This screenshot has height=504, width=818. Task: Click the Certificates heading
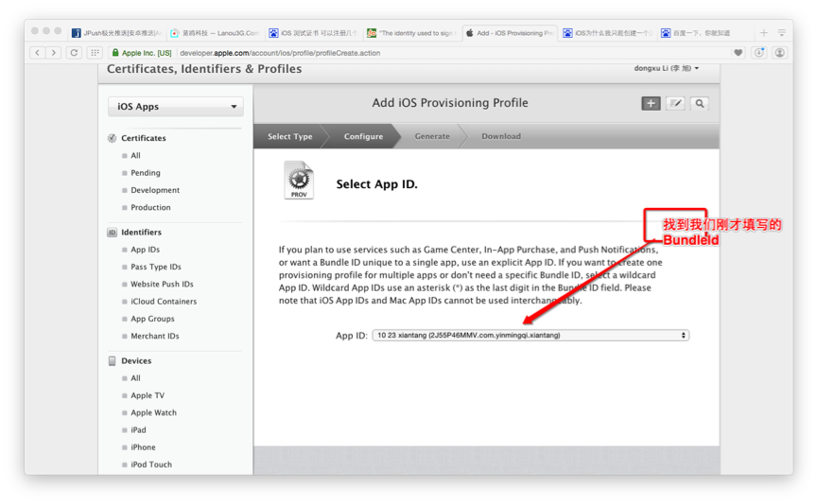(144, 138)
